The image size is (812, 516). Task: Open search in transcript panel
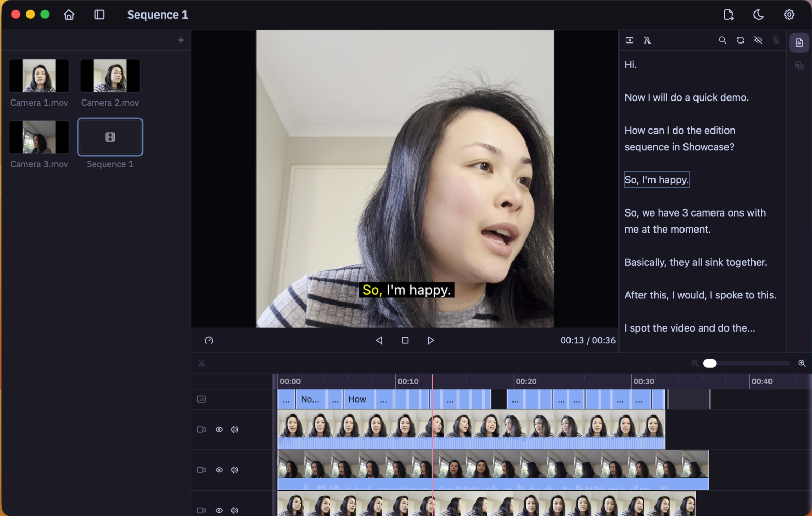tap(722, 40)
